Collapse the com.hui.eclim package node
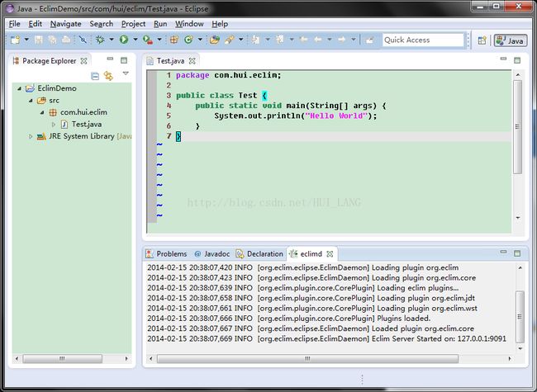This screenshot has width=537, height=392. pyautogui.click(x=42, y=112)
